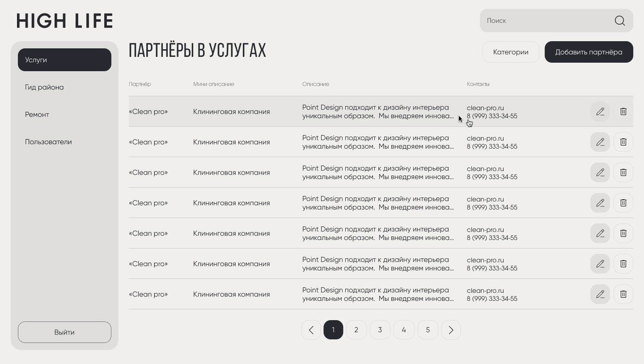Open the Категории options
The height and width of the screenshot is (364, 644).
[511, 52]
